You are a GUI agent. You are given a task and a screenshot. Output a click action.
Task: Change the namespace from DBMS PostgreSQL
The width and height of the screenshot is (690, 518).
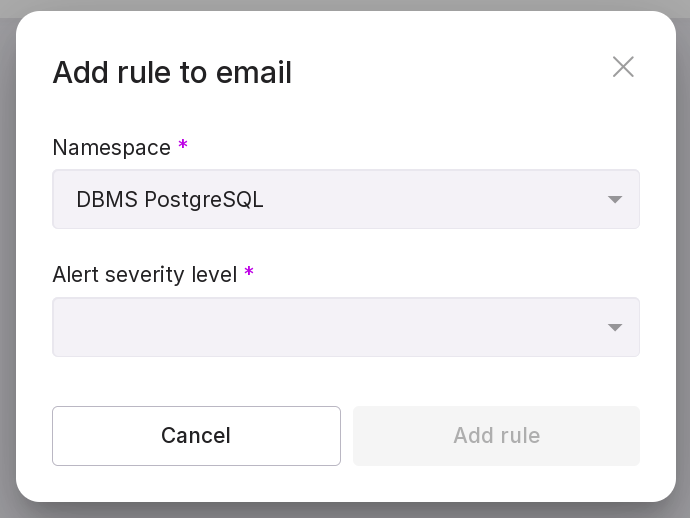tap(345, 199)
